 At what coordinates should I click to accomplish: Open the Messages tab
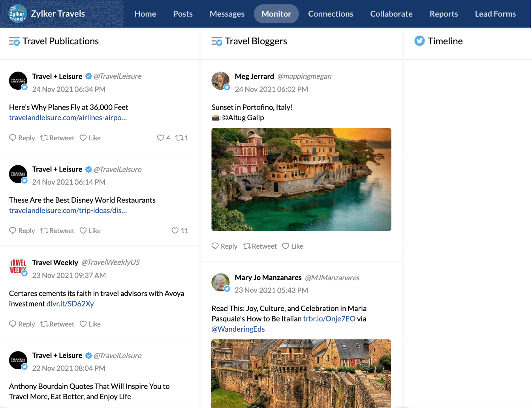pos(227,14)
